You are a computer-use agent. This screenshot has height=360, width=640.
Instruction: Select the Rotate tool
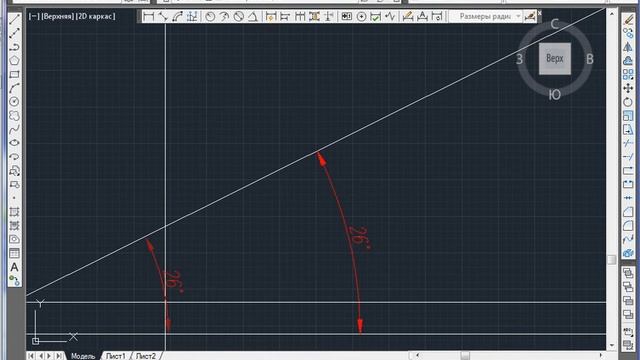pos(628,102)
